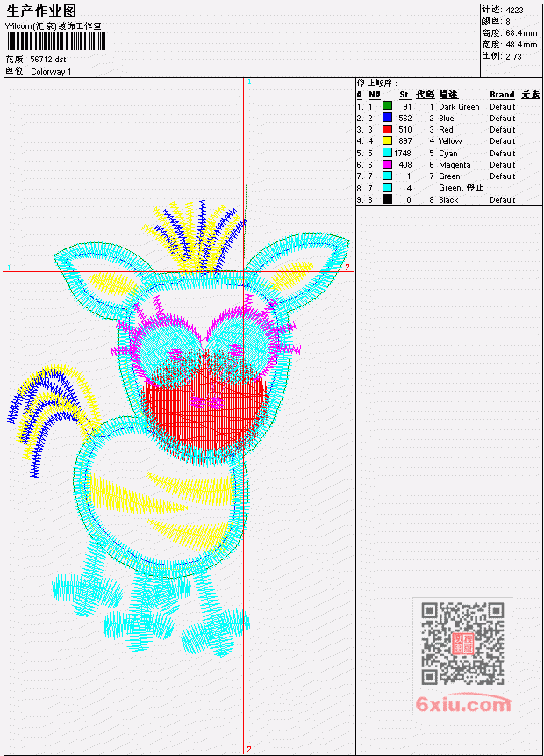This screenshot has height=756, width=544.
Task: Click the Dark Green color swatch
Action: click(387, 105)
